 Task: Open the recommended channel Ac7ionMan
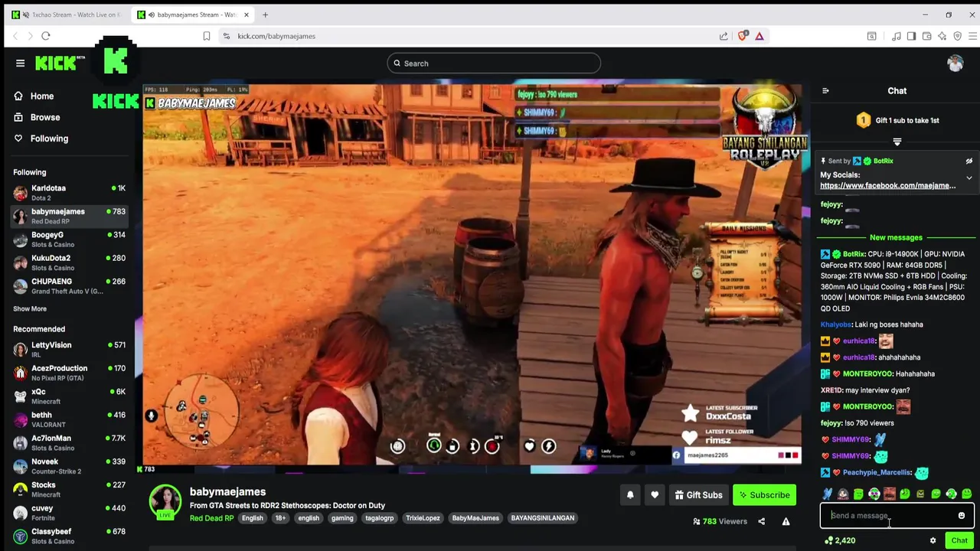click(69, 442)
